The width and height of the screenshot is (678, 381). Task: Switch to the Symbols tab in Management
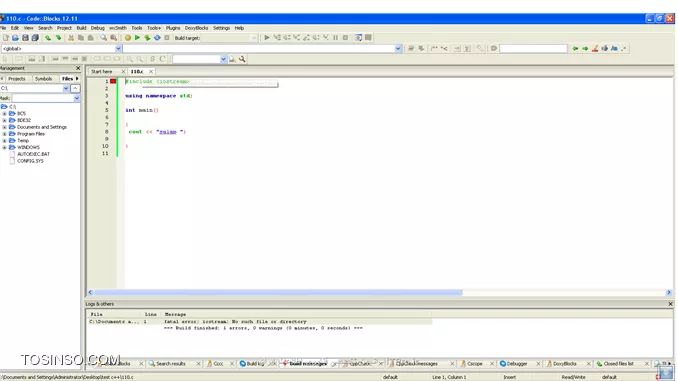coord(43,79)
